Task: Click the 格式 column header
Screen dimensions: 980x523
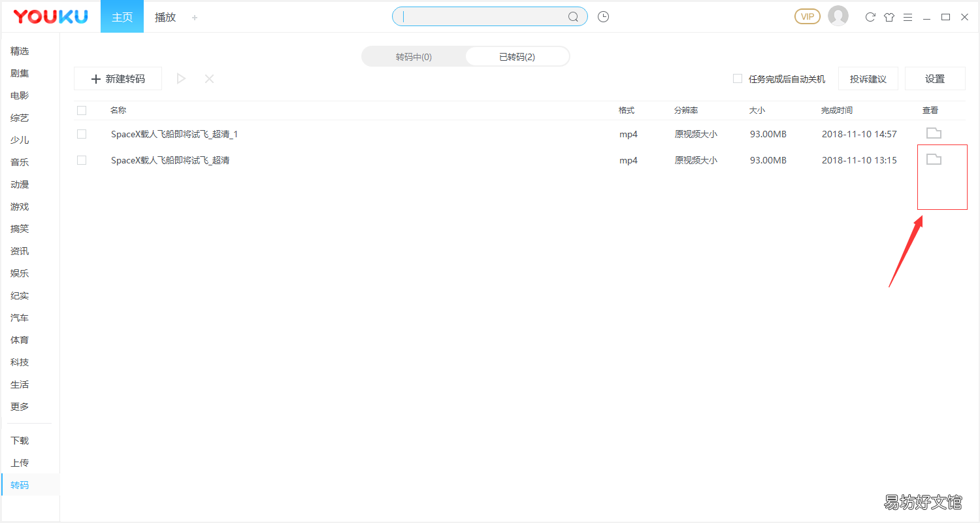Action: pos(627,110)
